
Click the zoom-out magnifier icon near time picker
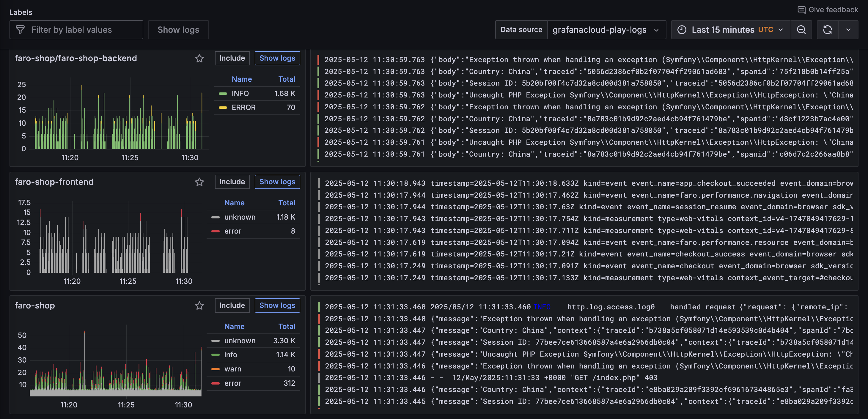tap(802, 30)
